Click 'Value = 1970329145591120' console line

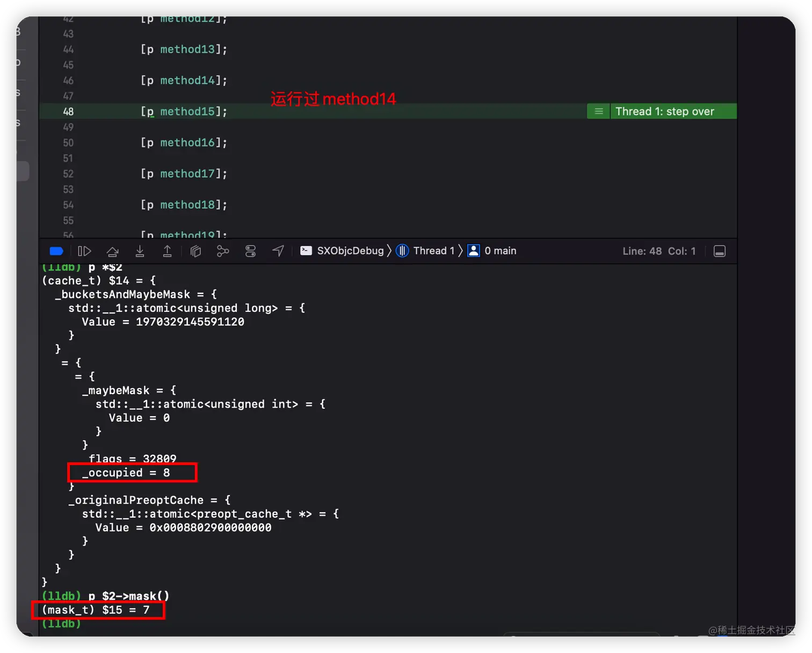[163, 322]
